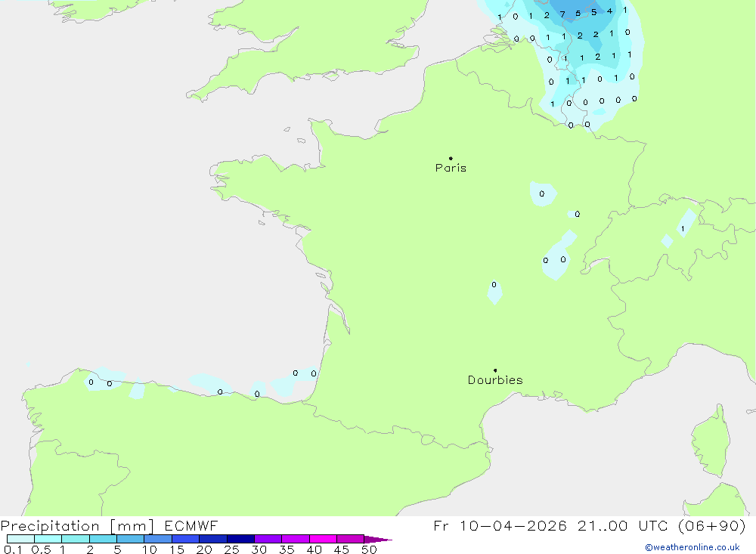Select the 30 mm purple legend swatch

pos(268,539)
